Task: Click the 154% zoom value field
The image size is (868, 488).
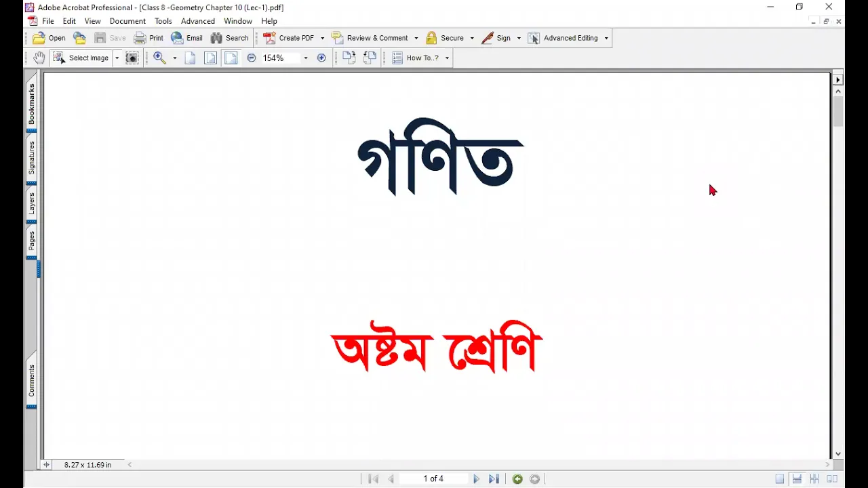Action: (x=281, y=58)
